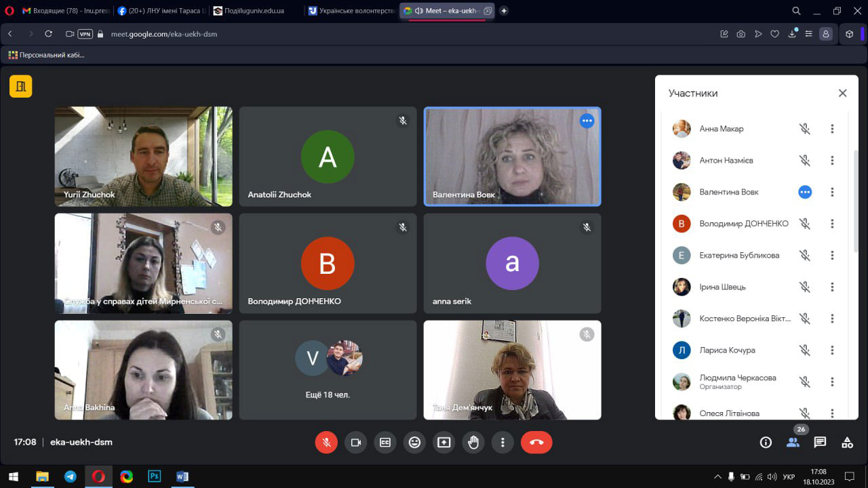Open options menu for Ірина Швець

pyautogui.click(x=832, y=287)
